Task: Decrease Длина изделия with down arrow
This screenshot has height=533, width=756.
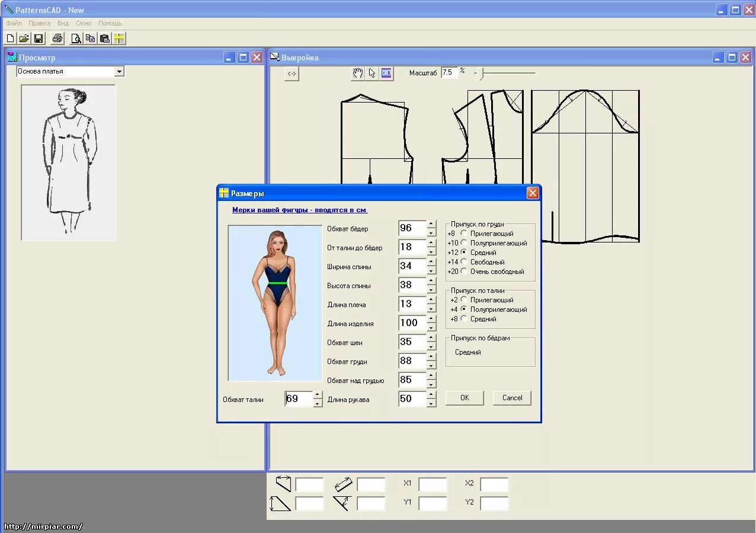Action: (x=431, y=327)
